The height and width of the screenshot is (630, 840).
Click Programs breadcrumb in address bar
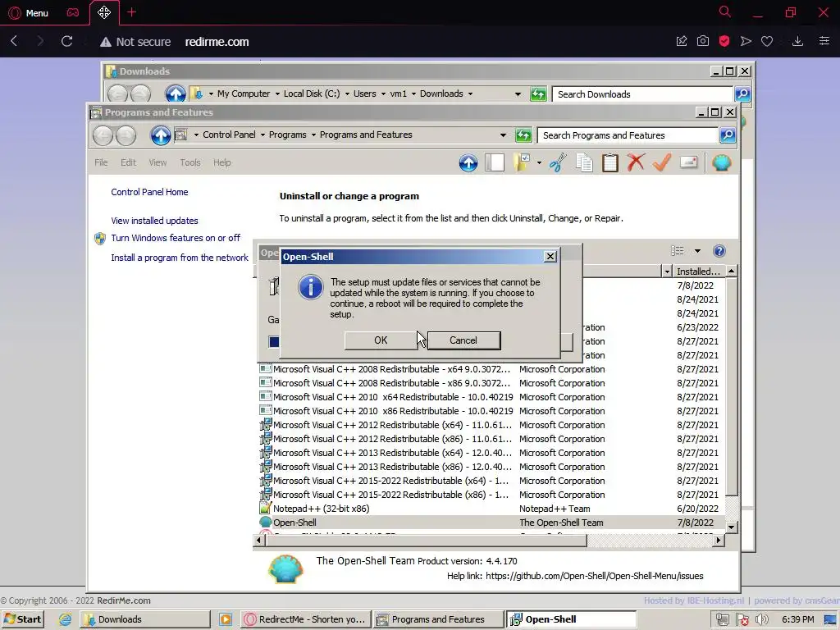(288, 135)
